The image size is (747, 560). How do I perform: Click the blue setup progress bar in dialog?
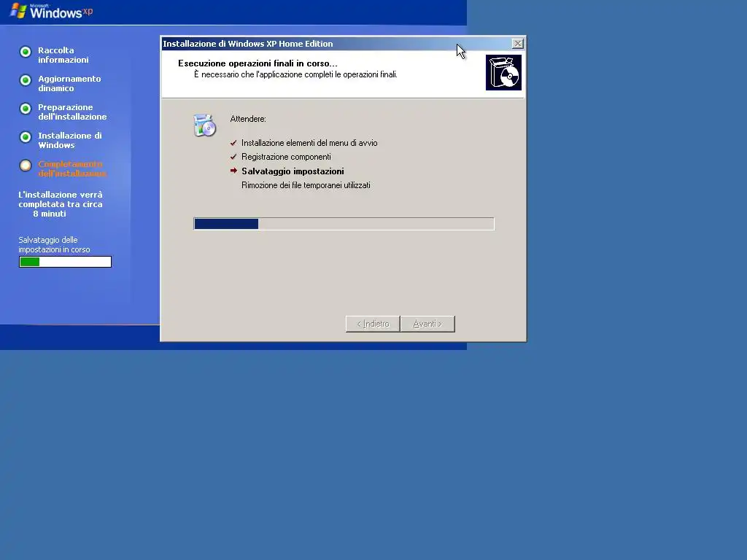[x=344, y=224]
